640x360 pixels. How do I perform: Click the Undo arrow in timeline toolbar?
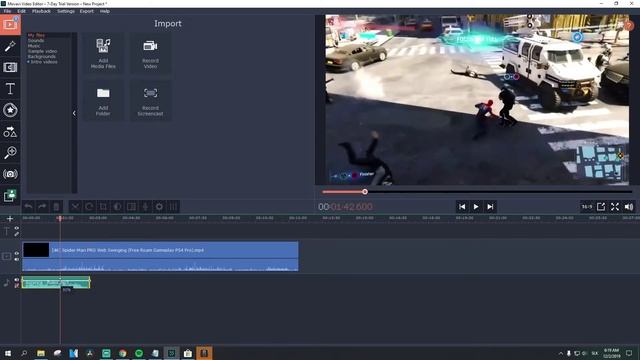click(28, 207)
